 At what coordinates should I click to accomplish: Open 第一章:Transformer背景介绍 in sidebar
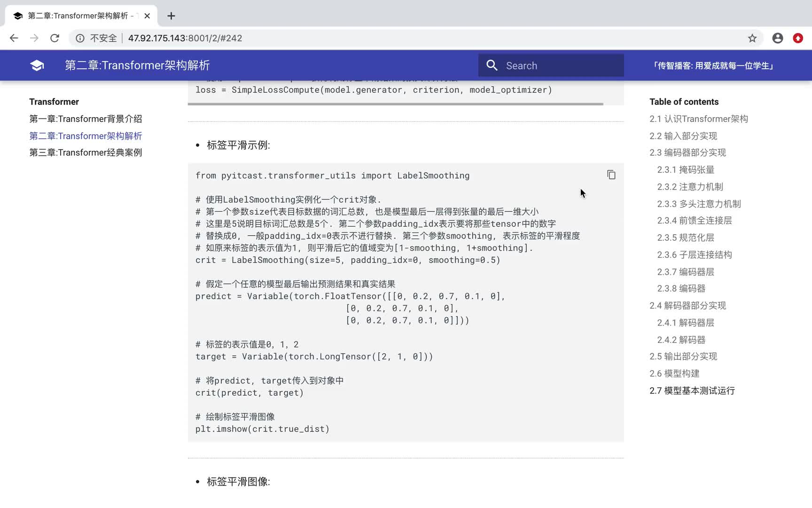[86, 119]
